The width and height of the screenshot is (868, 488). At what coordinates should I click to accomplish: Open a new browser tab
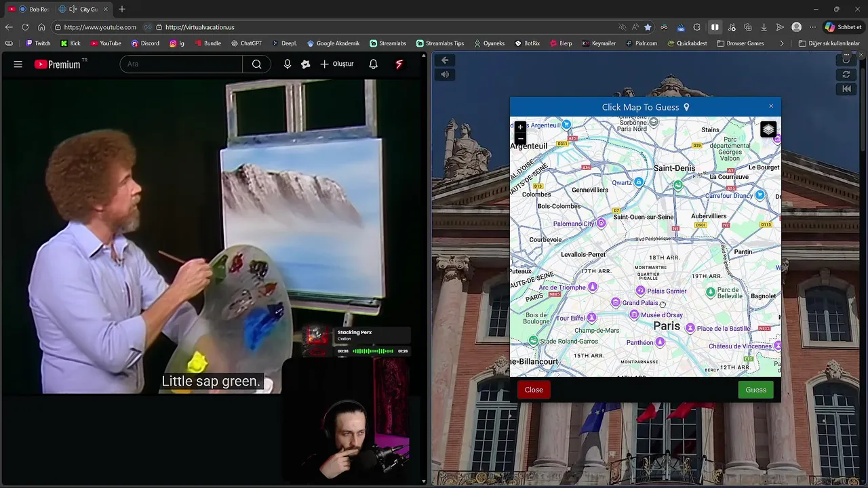tap(122, 9)
